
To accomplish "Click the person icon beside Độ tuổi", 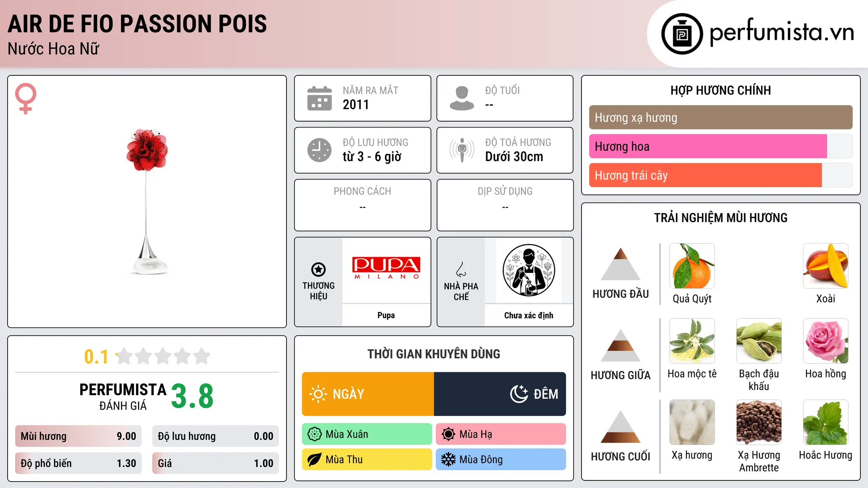I will (462, 98).
